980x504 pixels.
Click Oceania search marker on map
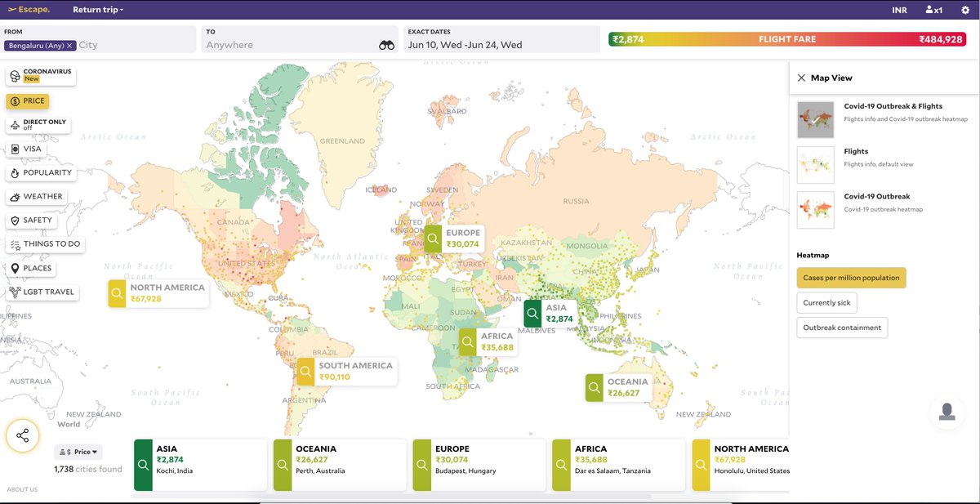pyautogui.click(x=595, y=387)
